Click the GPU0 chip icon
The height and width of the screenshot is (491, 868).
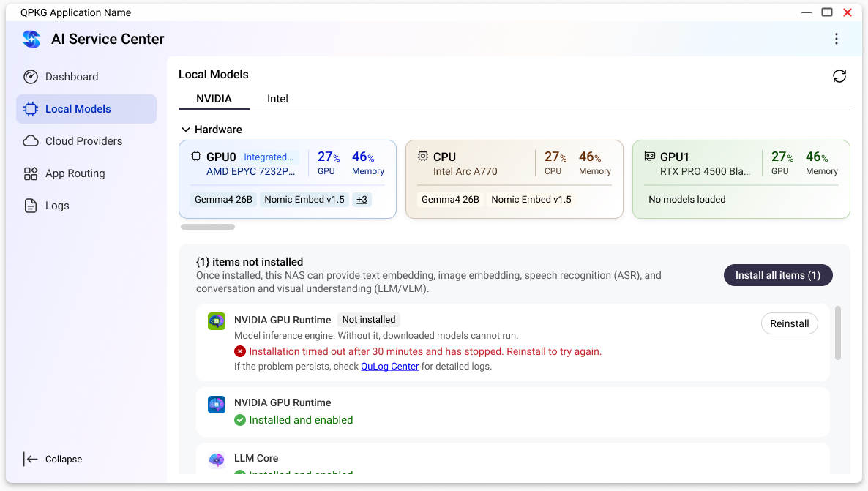coord(196,156)
